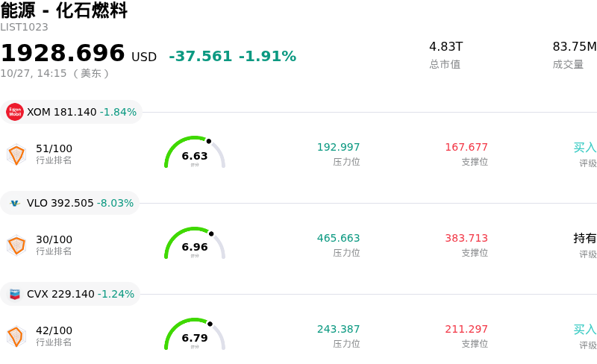The width and height of the screenshot is (597, 364).
Task: Click the 83.75M trading volume value
Action: coord(575,47)
